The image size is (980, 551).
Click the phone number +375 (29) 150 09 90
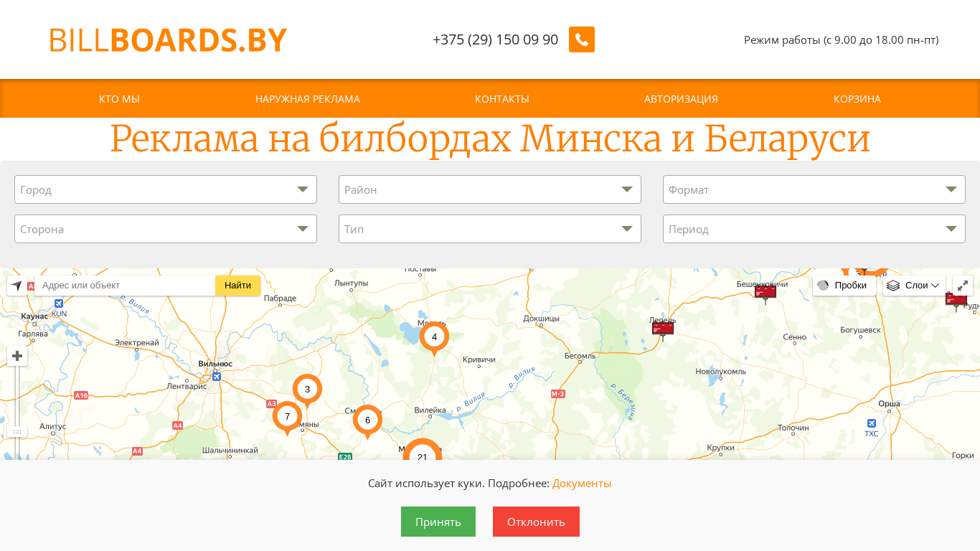pyautogui.click(x=495, y=39)
